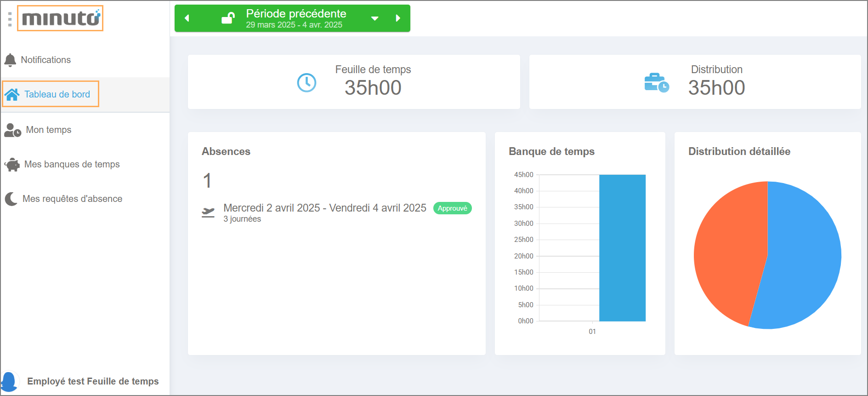Screen dimensions: 868x396
Task: Click the Approuvé status badge
Action: (x=453, y=208)
